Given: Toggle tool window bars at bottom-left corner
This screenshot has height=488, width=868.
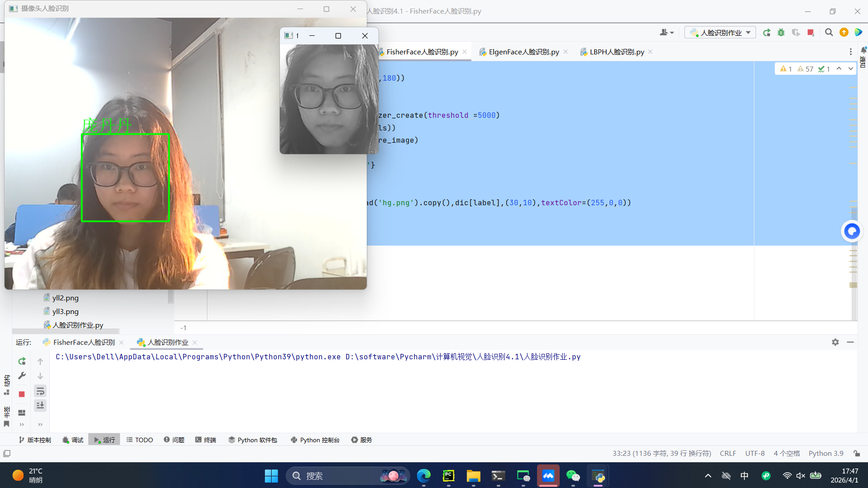Looking at the screenshot, I should (x=7, y=453).
